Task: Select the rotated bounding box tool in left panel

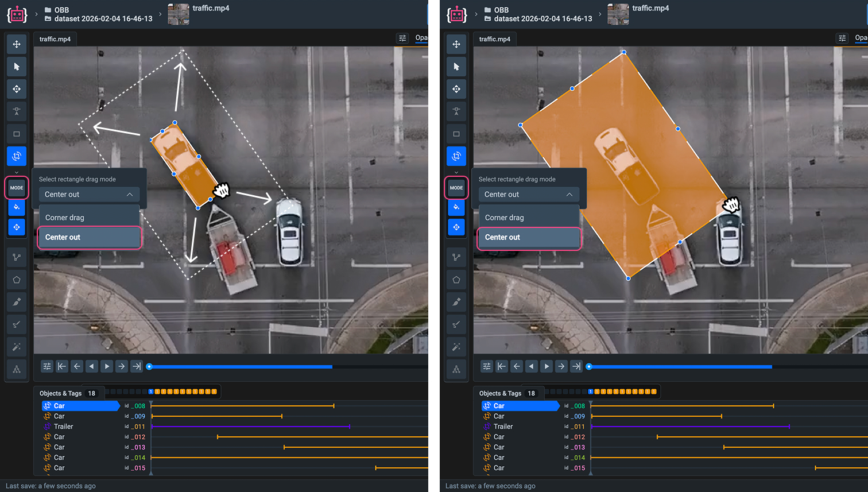Action: [17, 156]
